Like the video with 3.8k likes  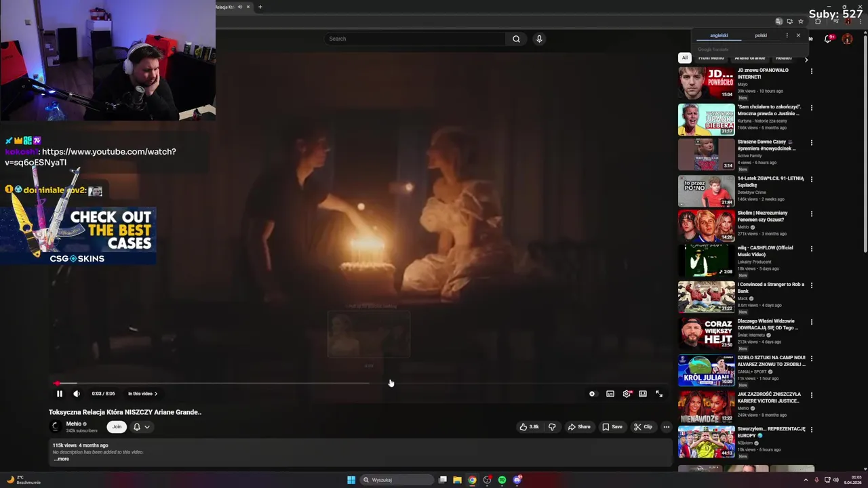pyautogui.click(x=529, y=427)
